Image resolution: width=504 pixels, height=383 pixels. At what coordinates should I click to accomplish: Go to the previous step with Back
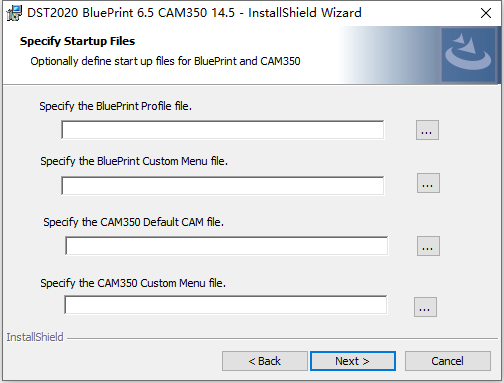tap(265, 361)
